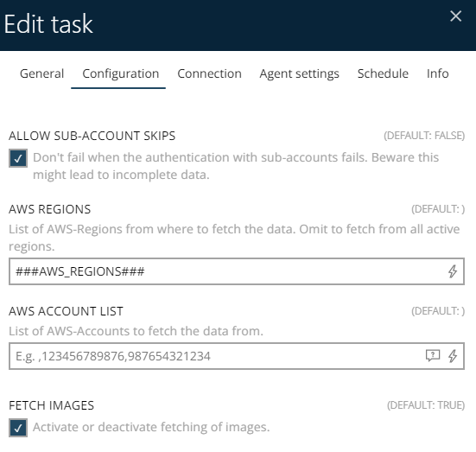The image size is (476, 452).
Task: Toggle the Fetch images checkbox
Action: 18,428
